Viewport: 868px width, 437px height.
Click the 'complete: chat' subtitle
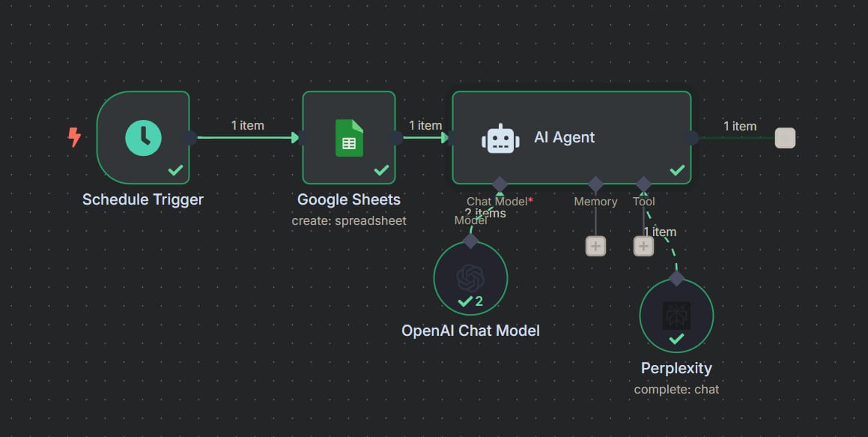point(676,389)
